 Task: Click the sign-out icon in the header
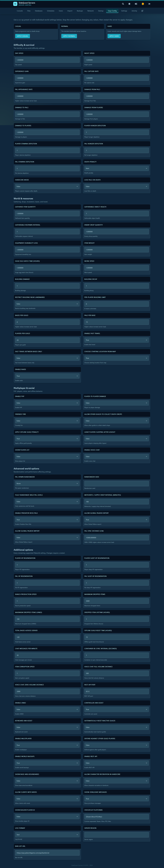click(150, 4)
